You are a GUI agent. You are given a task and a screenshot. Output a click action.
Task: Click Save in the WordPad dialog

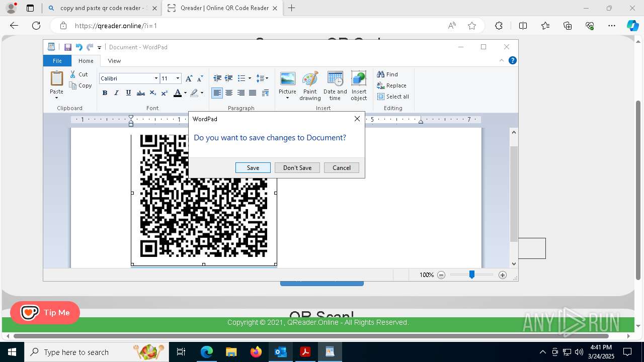tap(253, 168)
